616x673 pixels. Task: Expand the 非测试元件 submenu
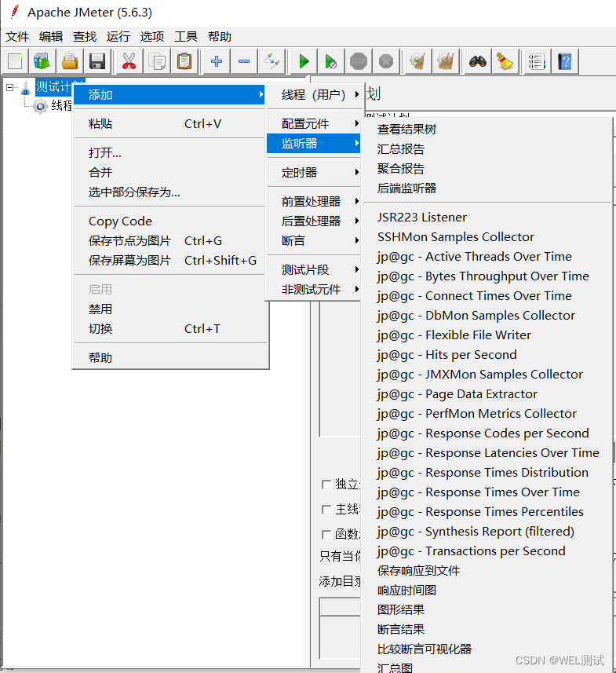[x=314, y=289]
